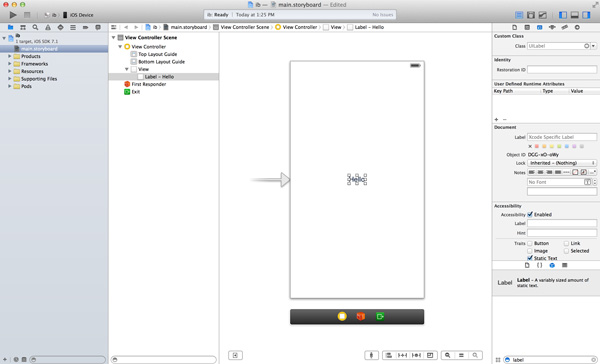Show the File inspector
600x364 pixels.
click(514, 27)
